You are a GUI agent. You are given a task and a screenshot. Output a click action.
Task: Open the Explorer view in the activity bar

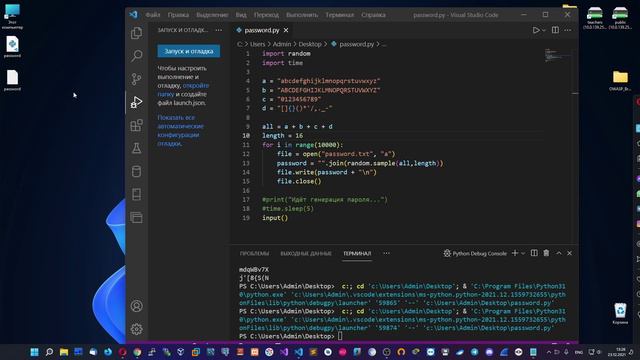pos(136,33)
